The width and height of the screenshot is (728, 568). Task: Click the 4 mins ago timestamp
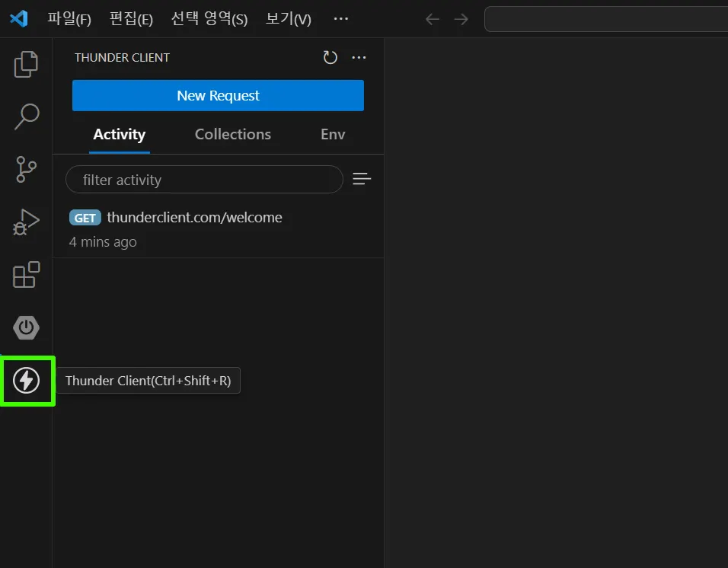click(x=103, y=242)
